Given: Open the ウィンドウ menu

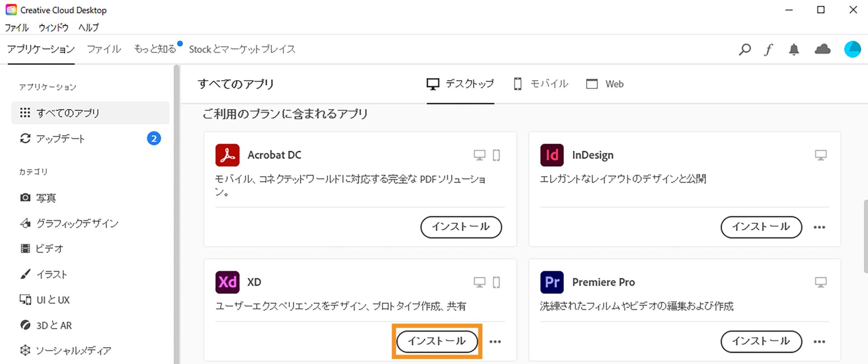Looking at the screenshot, I should click(x=53, y=28).
